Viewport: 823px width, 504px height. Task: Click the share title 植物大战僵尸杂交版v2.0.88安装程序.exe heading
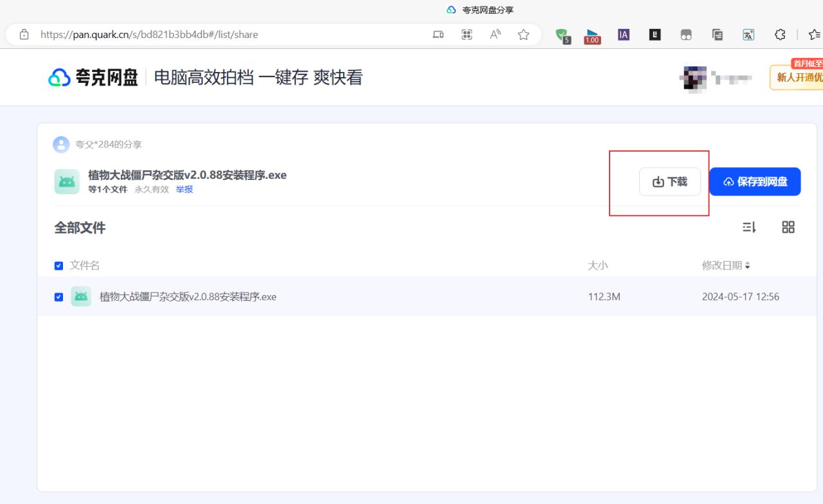[x=187, y=175]
